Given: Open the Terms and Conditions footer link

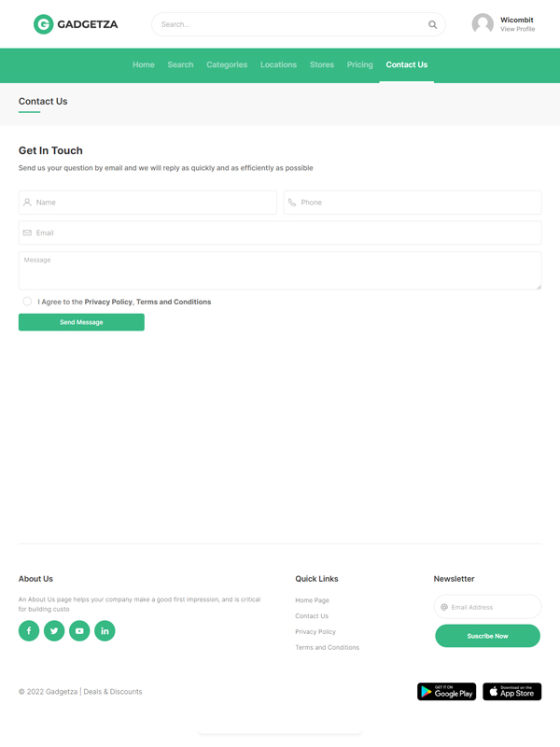Looking at the screenshot, I should (x=327, y=647).
